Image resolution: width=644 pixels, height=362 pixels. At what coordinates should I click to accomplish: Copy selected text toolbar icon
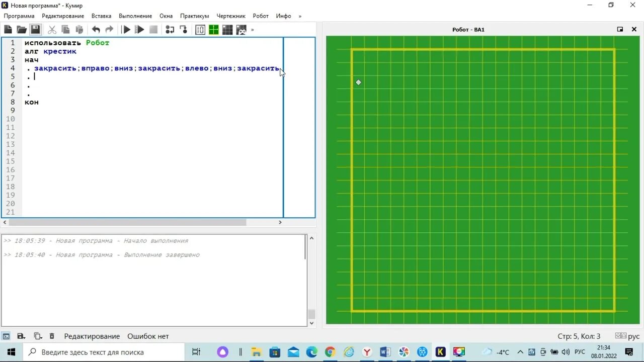tap(65, 30)
